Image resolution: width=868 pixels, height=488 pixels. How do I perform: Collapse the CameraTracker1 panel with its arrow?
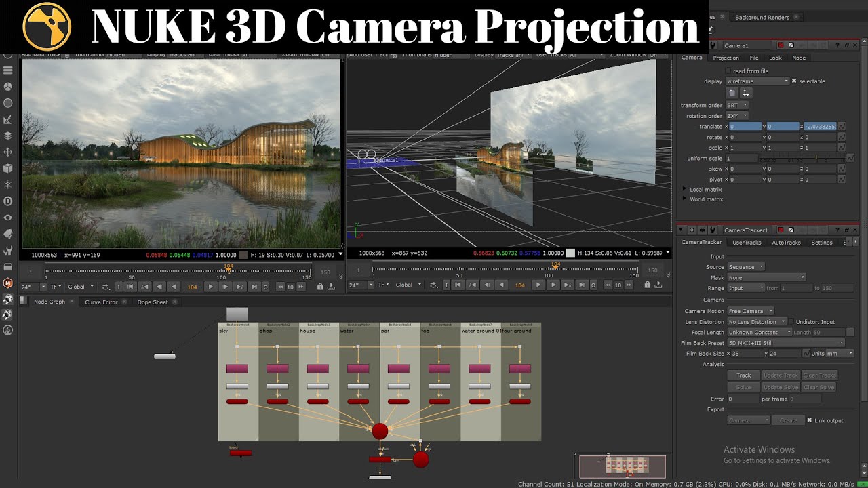pos(682,230)
